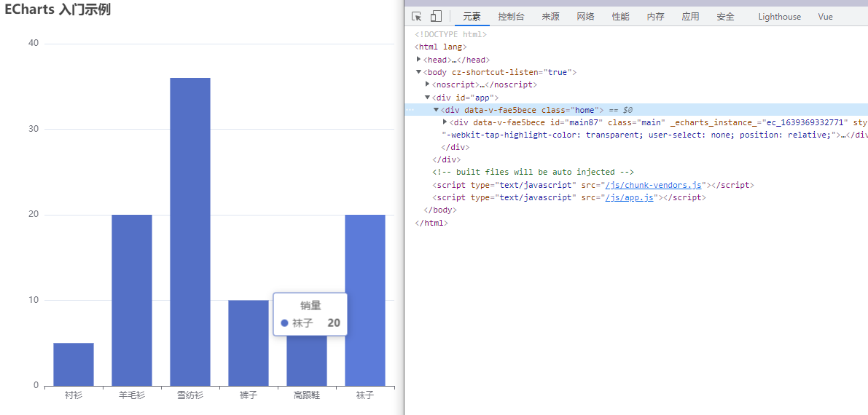Activate the inspect element picker icon
This screenshot has height=415, width=868.
tap(417, 17)
